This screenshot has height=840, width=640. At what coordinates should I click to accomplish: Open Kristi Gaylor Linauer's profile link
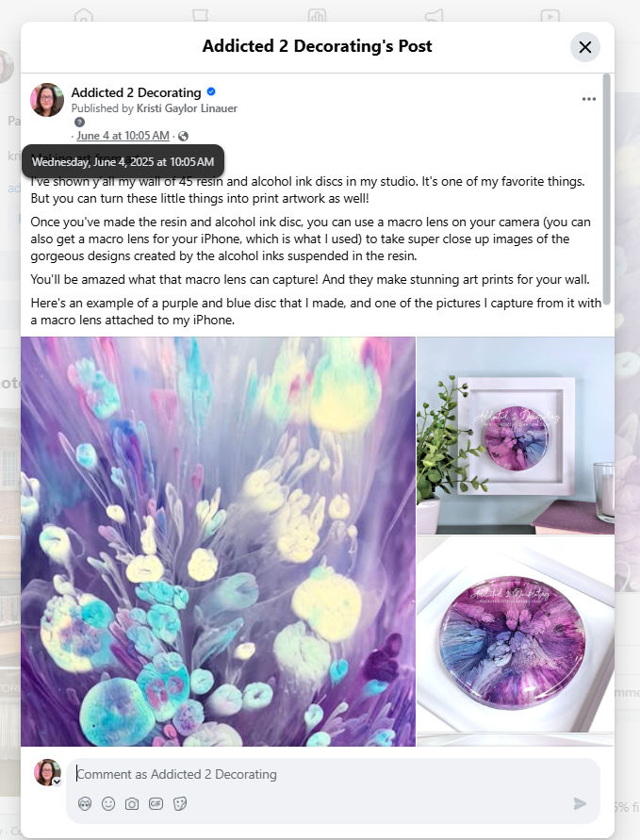(x=187, y=108)
